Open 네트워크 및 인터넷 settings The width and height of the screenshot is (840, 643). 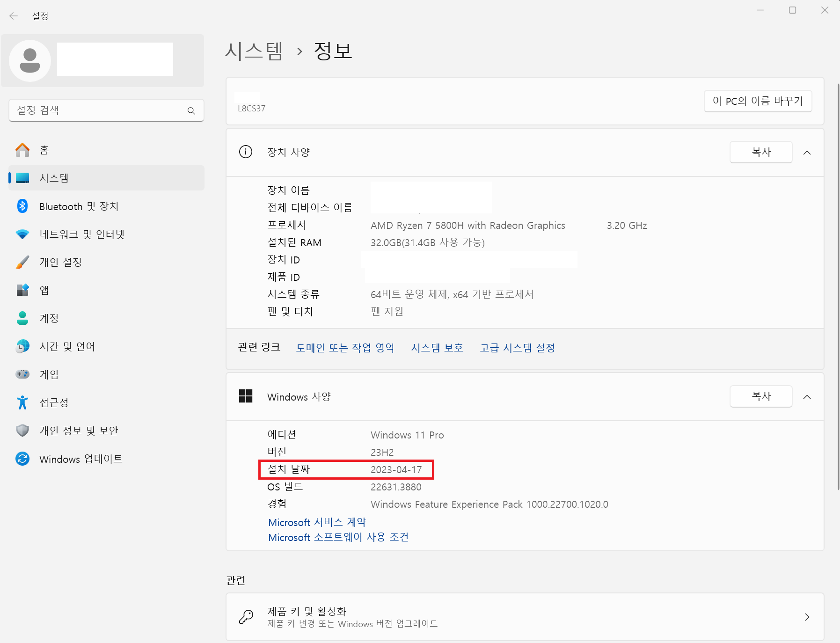click(x=106, y=234)
